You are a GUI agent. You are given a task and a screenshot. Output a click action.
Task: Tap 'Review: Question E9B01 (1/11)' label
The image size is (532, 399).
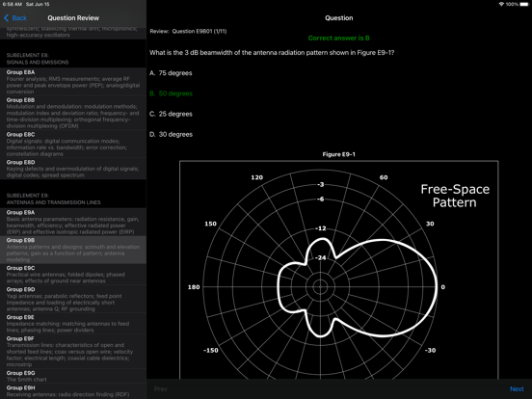[188, 31]
